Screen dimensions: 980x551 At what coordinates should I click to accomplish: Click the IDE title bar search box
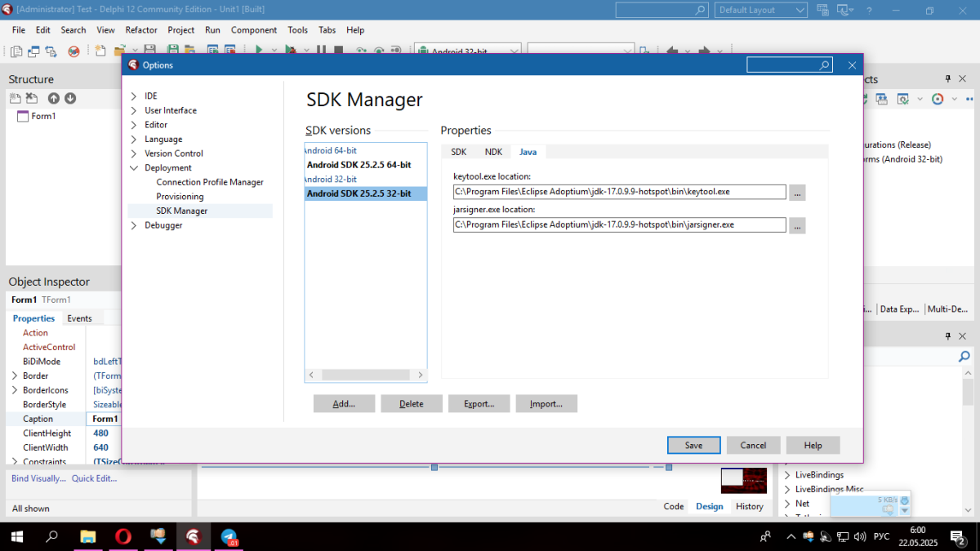point(661,10)
